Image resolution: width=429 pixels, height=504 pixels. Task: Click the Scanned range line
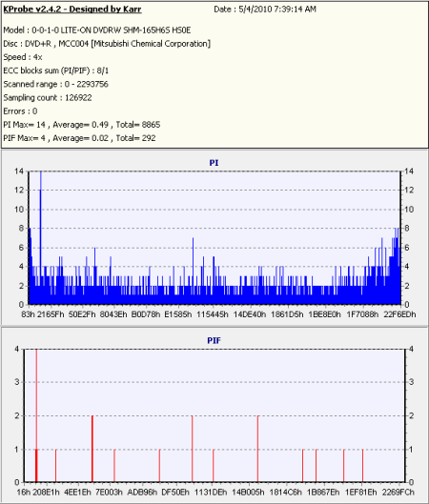(x=55, y=84)
